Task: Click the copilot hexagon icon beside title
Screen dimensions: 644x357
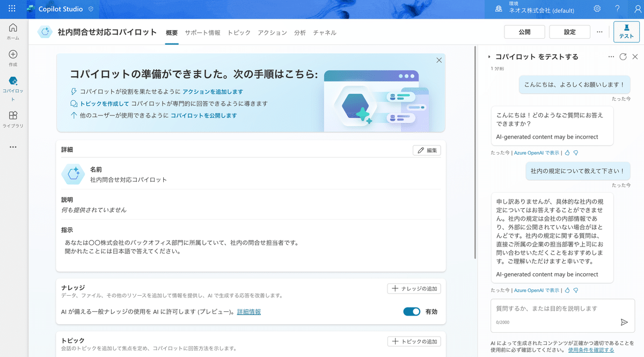Action: (45, 32)
